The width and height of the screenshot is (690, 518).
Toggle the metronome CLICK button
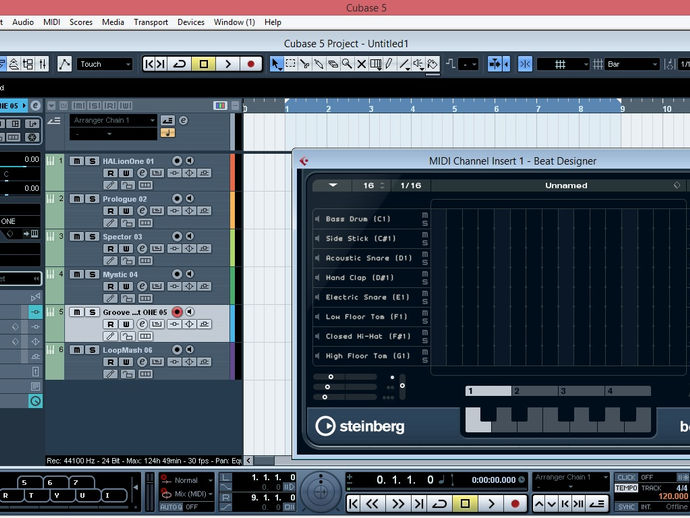point(626,478)
